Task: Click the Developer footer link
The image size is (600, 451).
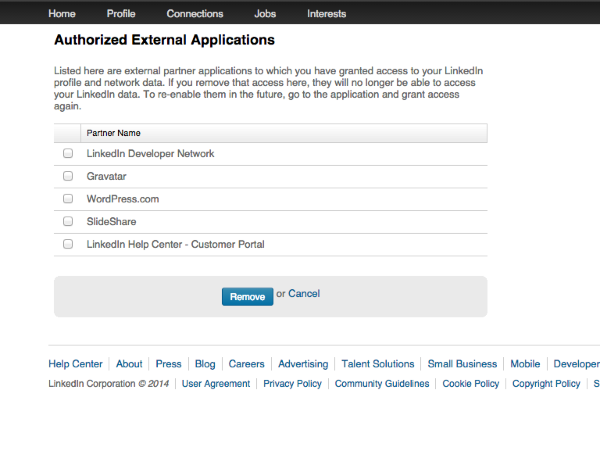Action: click(576, 364)
